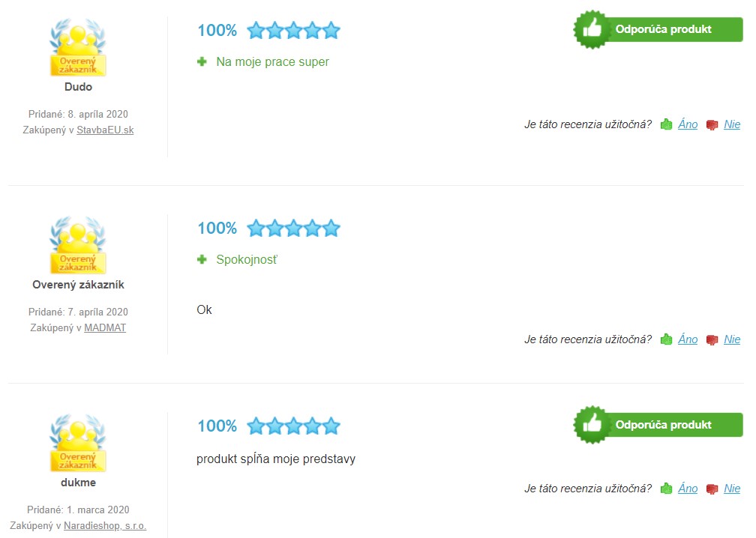The image size is (756, 538).
Task: Open the Naradieshop, s.r.o. link
Action: (105, 526)
